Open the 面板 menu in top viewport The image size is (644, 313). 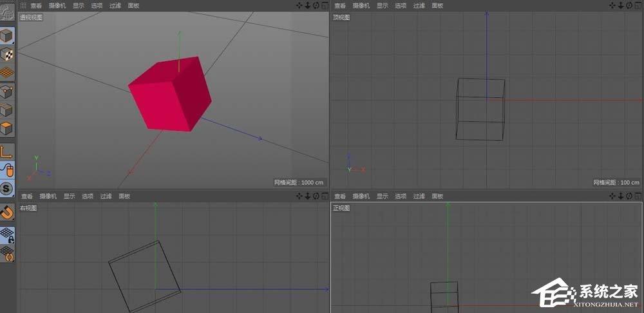click(437, 6)
